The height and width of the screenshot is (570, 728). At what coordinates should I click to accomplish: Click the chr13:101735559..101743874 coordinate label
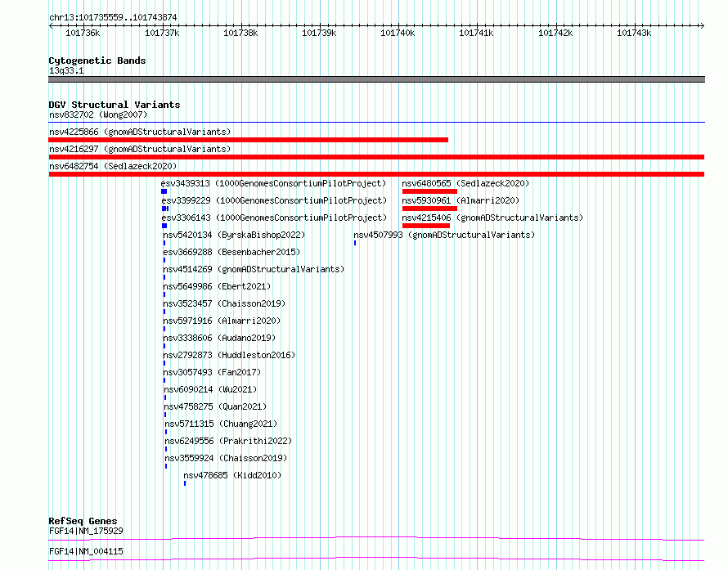click(113, 17)
